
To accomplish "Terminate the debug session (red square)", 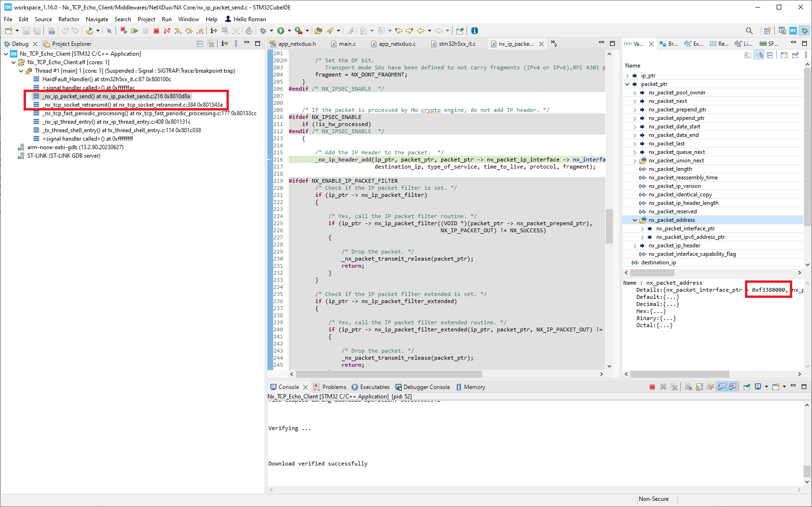I will tap(157, 31).
